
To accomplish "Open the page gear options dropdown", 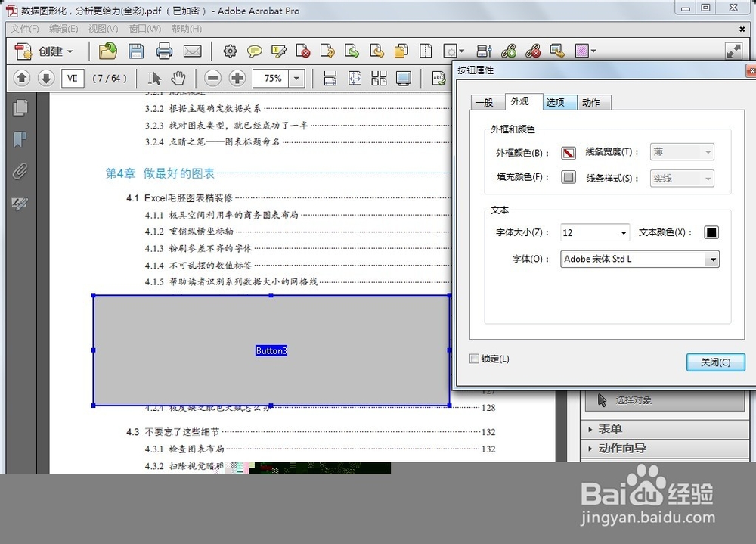I will 453,51.
